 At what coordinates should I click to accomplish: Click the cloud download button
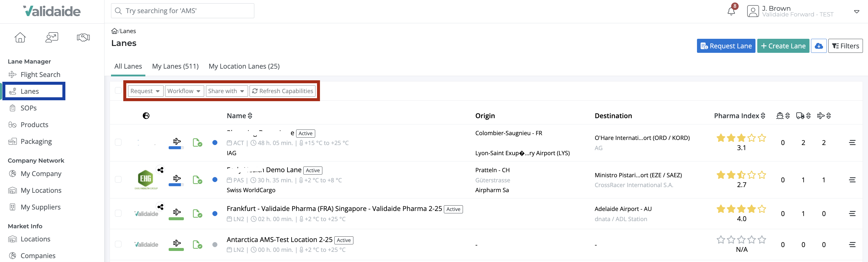[819, 46]
